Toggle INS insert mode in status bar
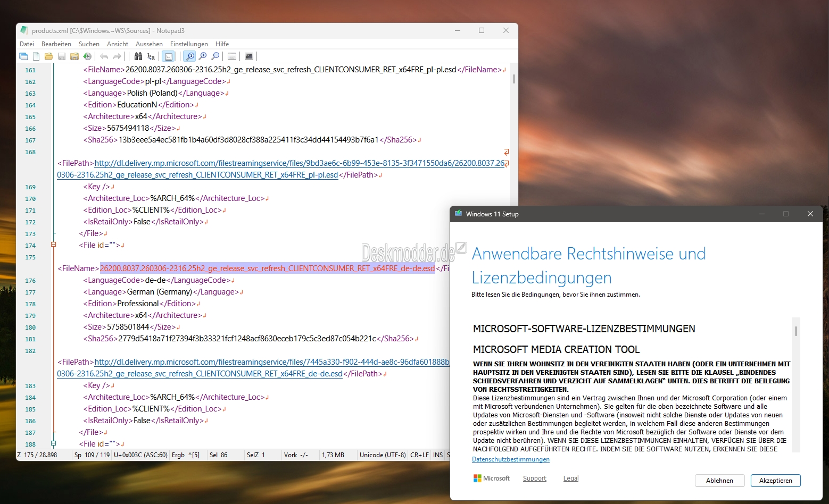This screenshot has width=829, height=504. pyautogui.click(x=437, y=455)
